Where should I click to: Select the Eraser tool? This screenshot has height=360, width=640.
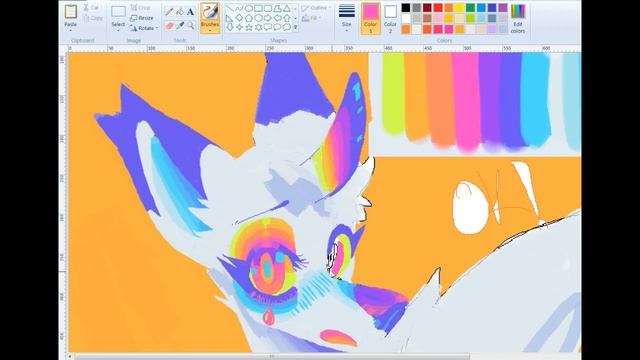click(169, 26)
